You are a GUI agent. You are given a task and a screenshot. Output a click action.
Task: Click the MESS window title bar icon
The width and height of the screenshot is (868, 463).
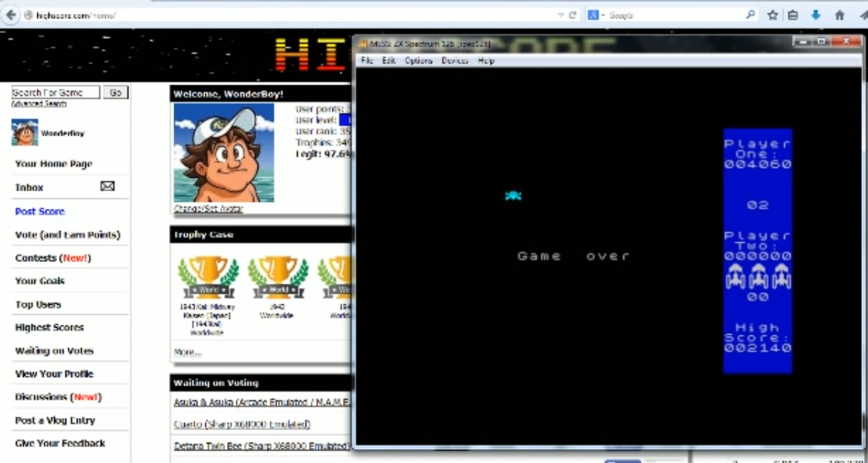(362, 43)
